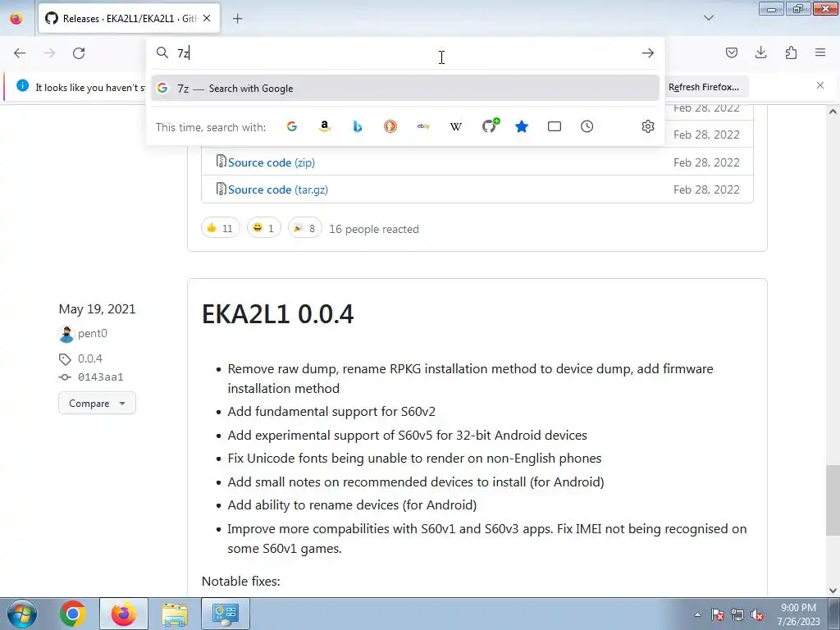The height and width of the screenshot is (630, 840).
Task: Click the page vertical scrollbar thumb
Action: [x=833, y=500]
